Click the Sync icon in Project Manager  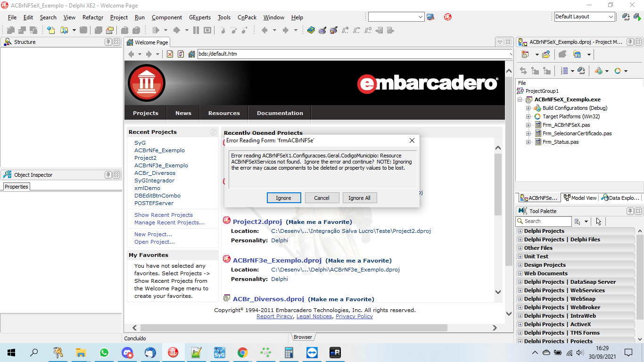(x=523, y=71)
